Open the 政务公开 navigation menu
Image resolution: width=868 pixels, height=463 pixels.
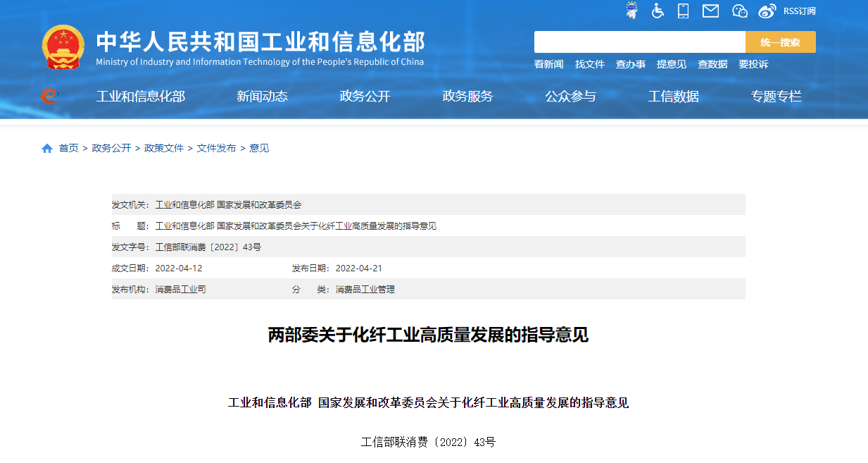(x=365, y=97)
